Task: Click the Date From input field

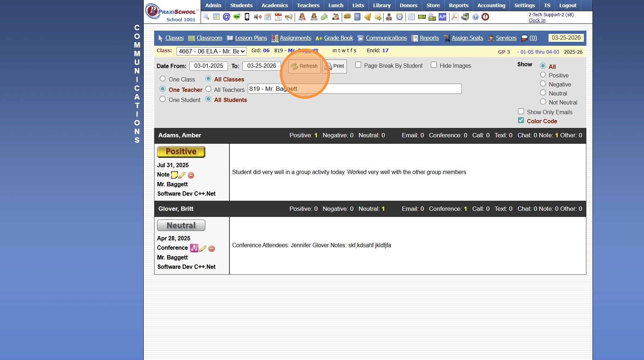Action: [x=209, y=66]
